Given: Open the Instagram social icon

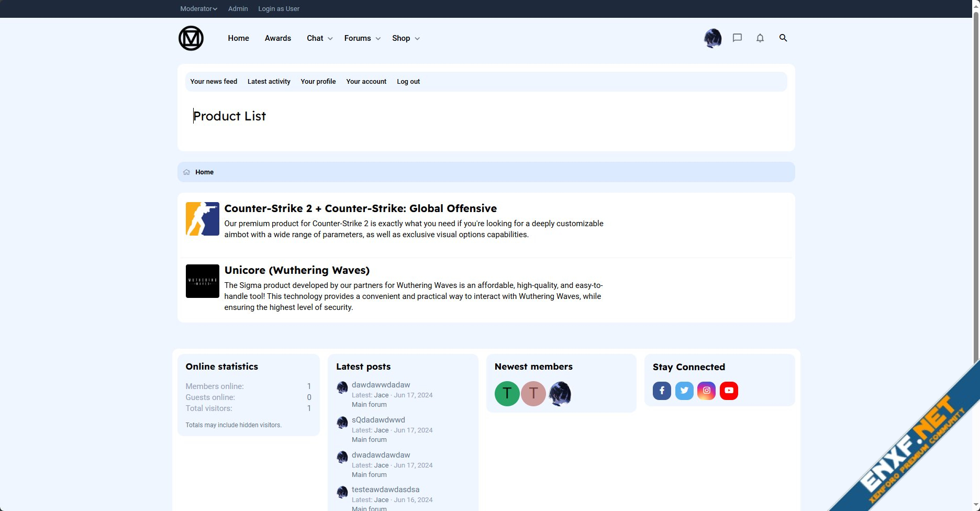Looking at the screenshot, I should pos(707,391).
